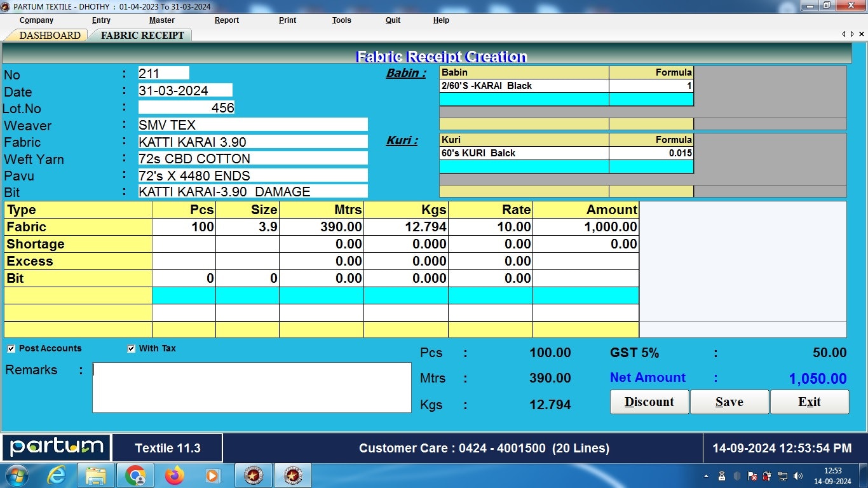Open Internet Explorer from the taskbar

click(x=57, y=475)
